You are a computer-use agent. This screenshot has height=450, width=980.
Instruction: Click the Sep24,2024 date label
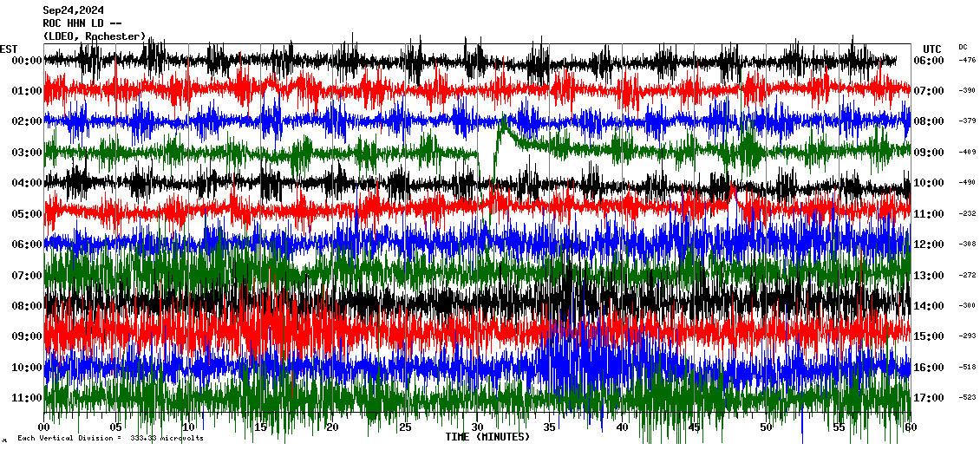coord(72,11)
